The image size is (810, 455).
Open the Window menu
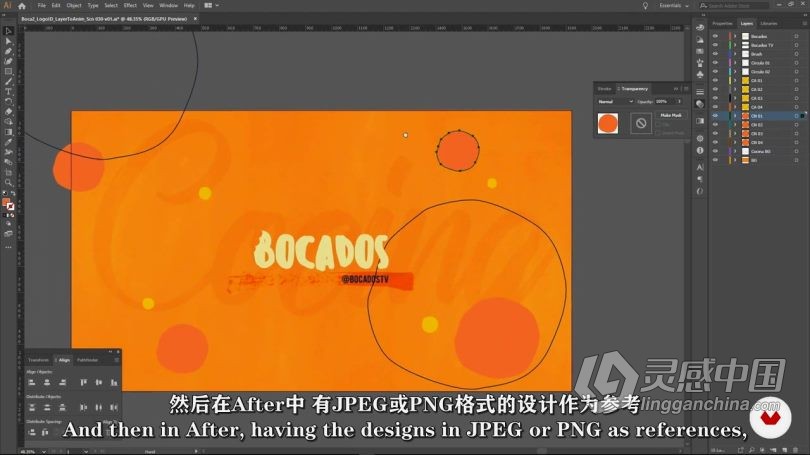coord(168,6)
